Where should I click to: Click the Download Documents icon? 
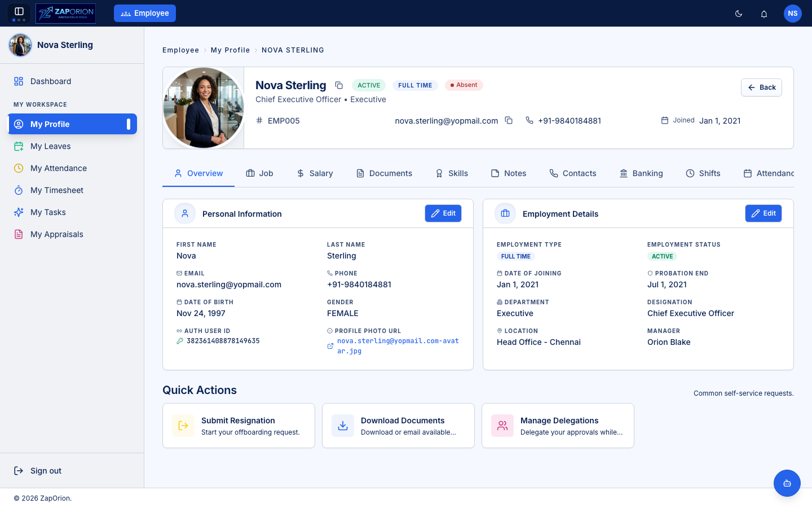343,426
